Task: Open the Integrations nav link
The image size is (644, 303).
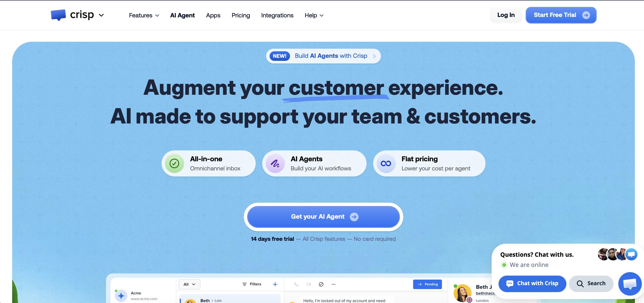Action: pyautogui.click(x=277, y=15)
